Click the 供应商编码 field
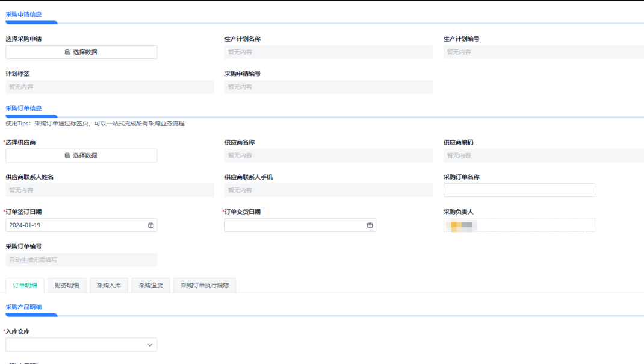Viewport: 644px width, 364px height. coord(543,155)
